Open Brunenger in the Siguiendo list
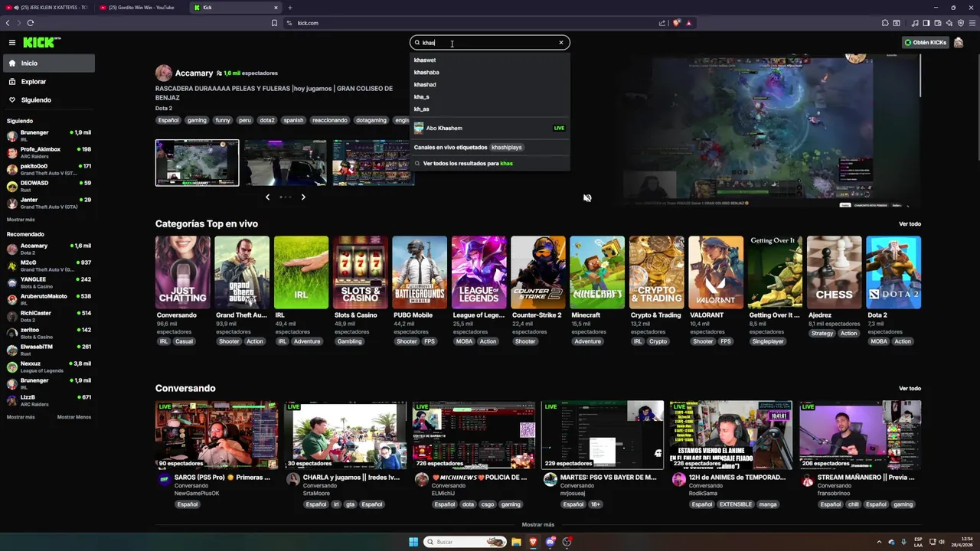Screen dimensions: 980x551 (x=48, y=135)
